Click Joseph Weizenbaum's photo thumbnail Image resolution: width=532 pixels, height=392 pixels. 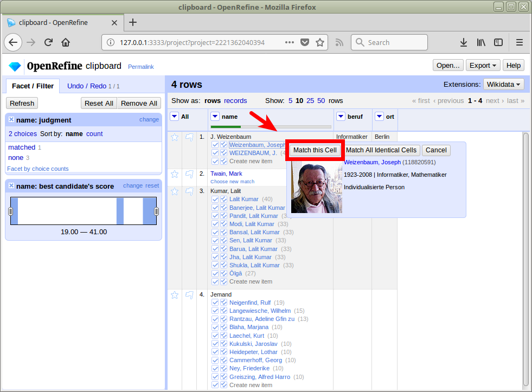click(317, 188)
